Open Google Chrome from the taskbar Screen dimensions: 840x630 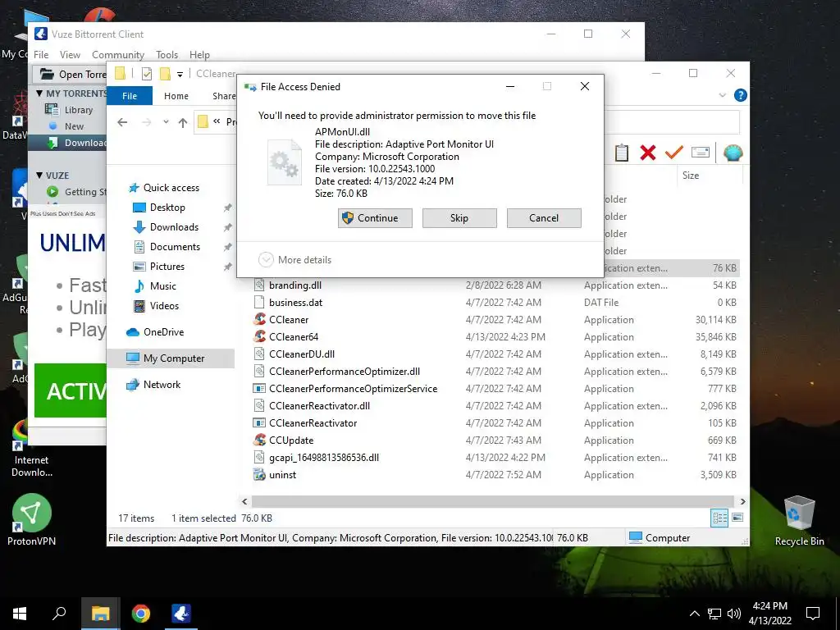[141, 614]
